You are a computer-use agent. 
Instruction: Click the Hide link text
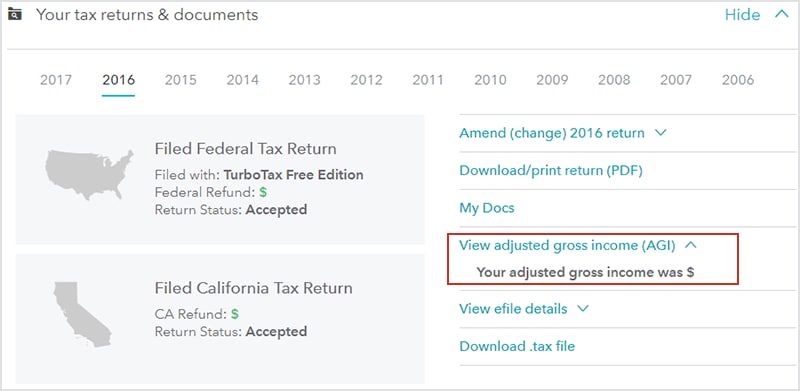click(x=742, y=15)
